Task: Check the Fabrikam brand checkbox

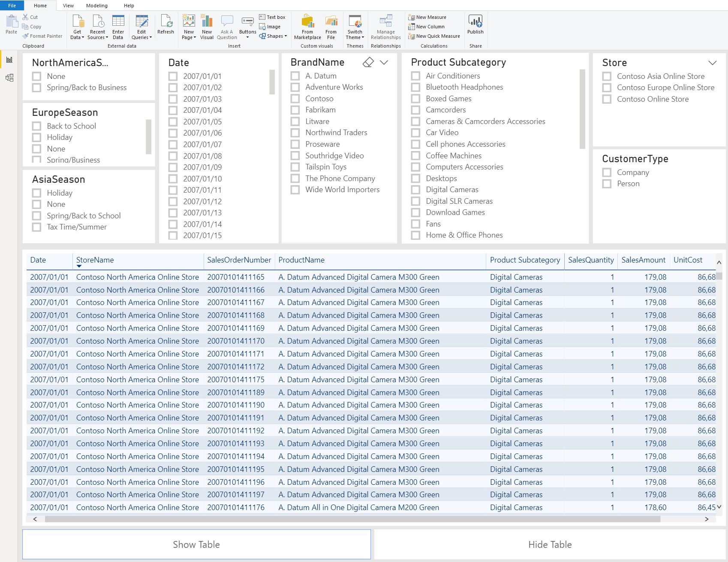Action: [x=295, y=110]
